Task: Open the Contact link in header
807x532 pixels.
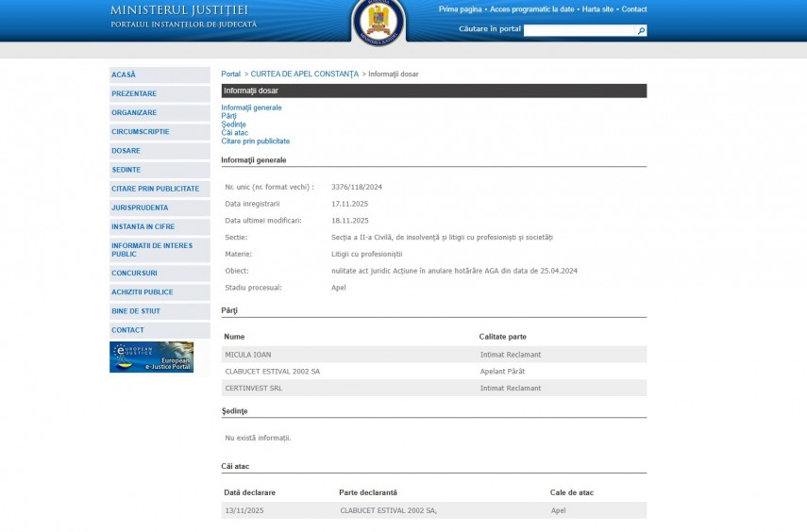Action: click(x=634, y=9)
